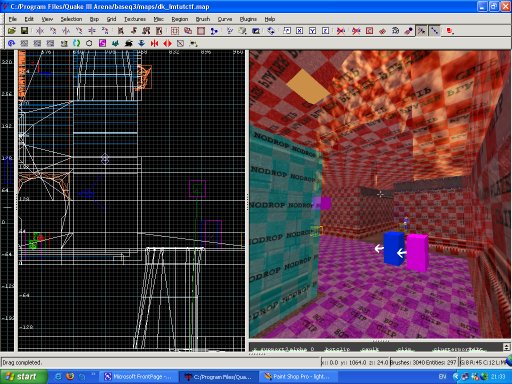Switch to Paint Shop Pro taskbar button
512x384 pixels.
coord(298,377)
